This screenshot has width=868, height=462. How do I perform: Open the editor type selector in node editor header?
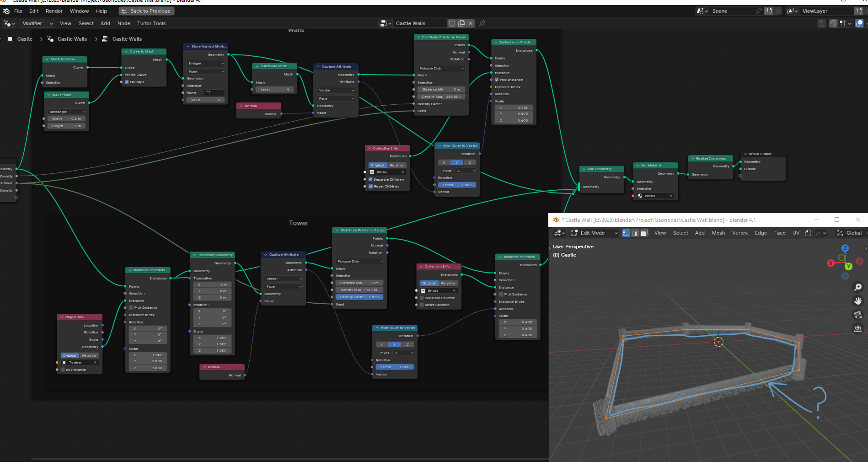coord(10,23)
